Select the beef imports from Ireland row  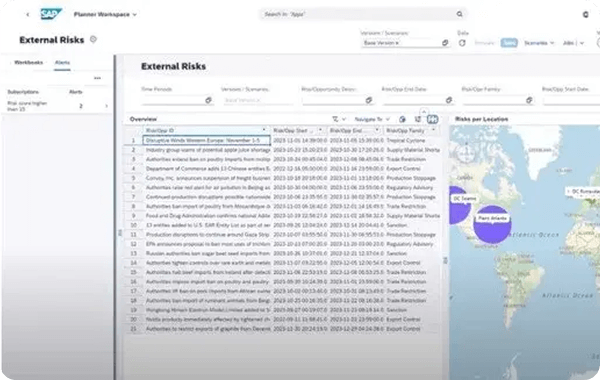[x=283, y=272]
